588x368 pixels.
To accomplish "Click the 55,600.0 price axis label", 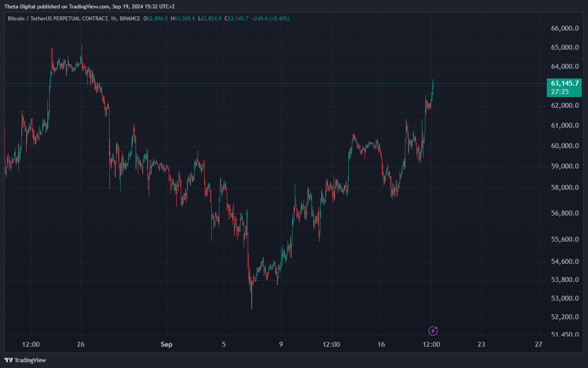I will (x=565, y=239).
